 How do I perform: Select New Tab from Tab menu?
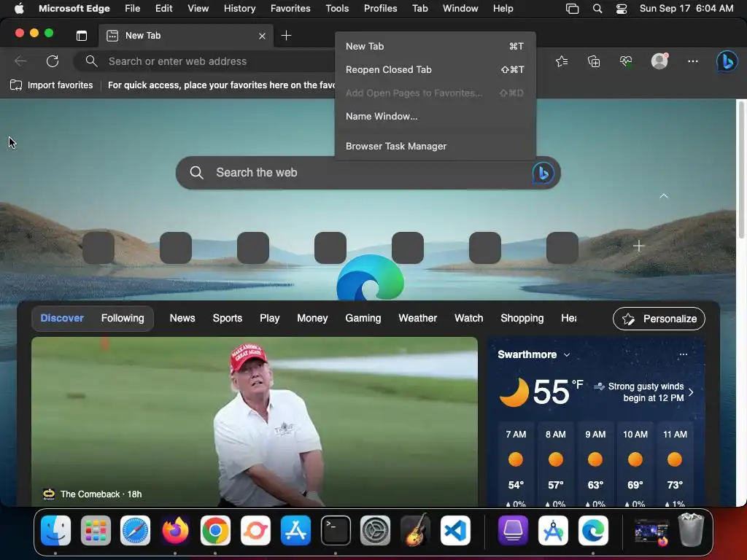435,46
